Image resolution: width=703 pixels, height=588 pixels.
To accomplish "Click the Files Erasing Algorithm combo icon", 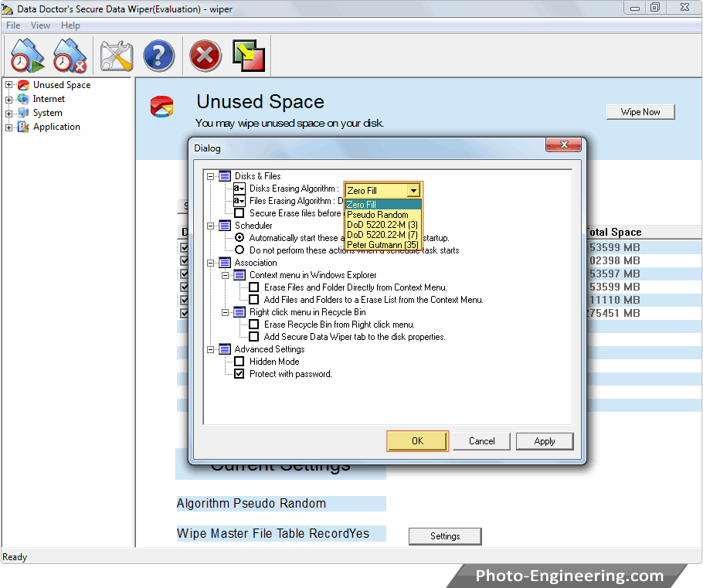I will point(239,200).
